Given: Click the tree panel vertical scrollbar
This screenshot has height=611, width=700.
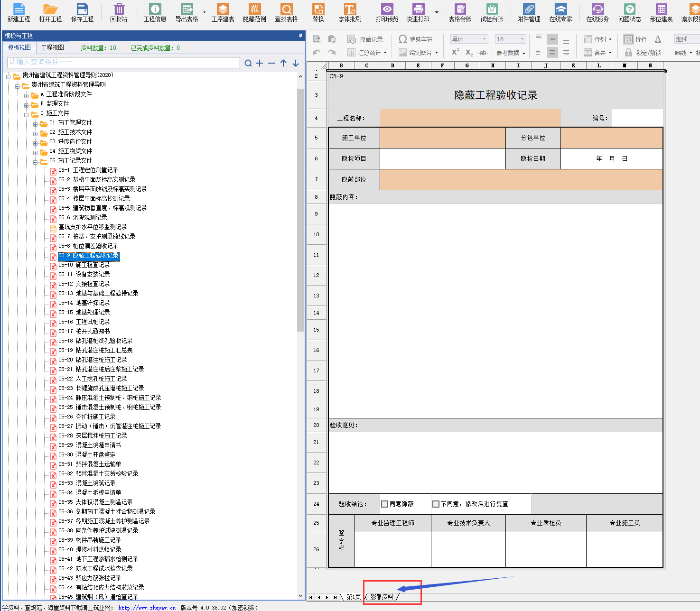Looking at the screenshot, I should click(300, 210).
